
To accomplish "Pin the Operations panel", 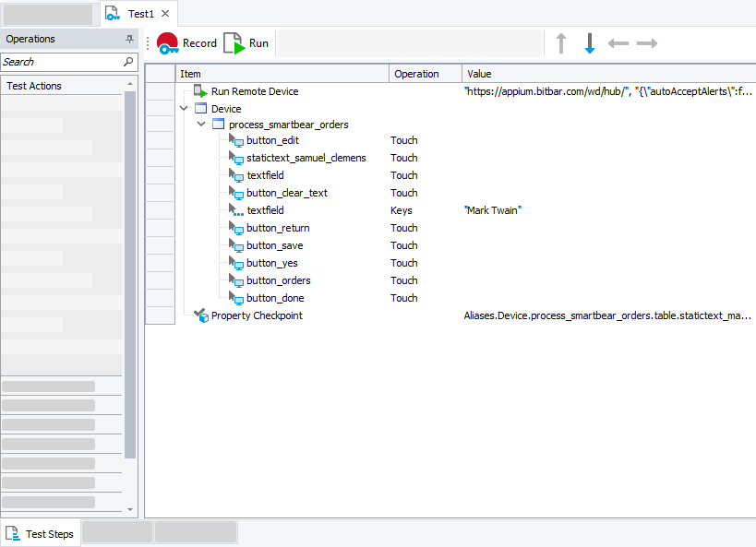I will click(x=128, y=39).
